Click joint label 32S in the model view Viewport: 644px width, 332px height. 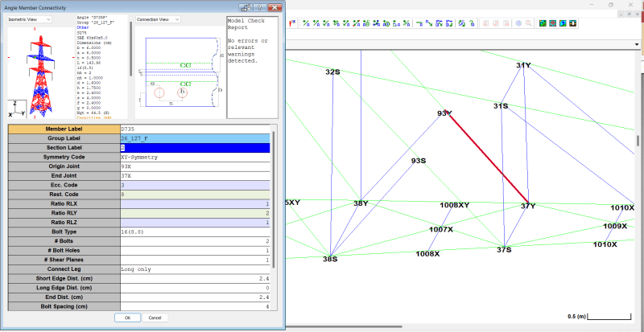tap(332, 72)
